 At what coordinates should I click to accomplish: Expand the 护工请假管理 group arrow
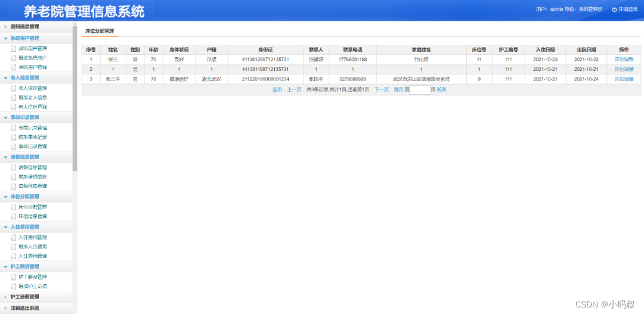coord(5,296)
